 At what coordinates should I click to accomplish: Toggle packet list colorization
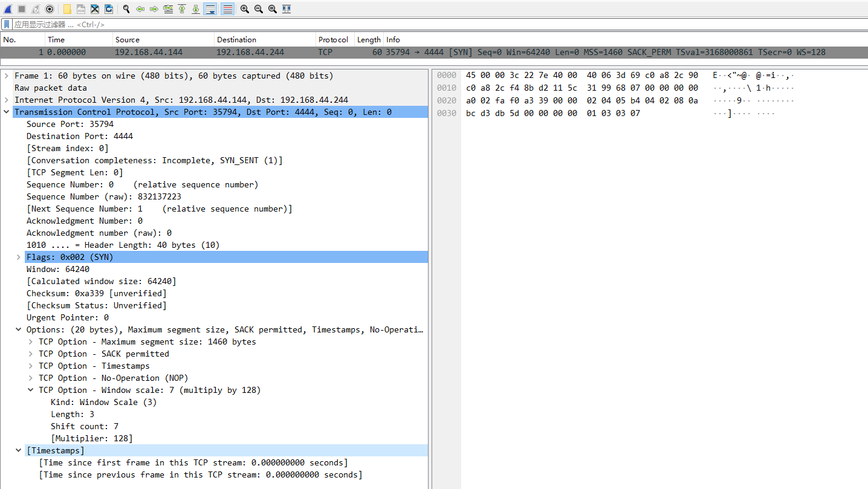(227, 9)
